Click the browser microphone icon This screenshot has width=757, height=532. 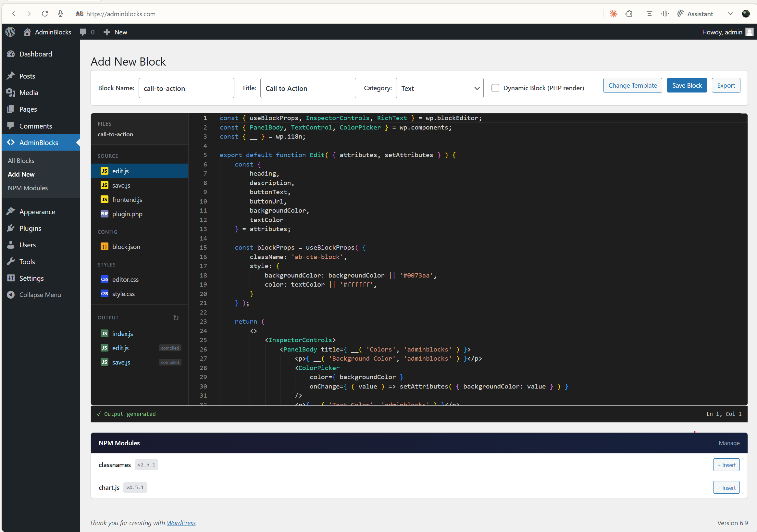click(x=60, y=14)
